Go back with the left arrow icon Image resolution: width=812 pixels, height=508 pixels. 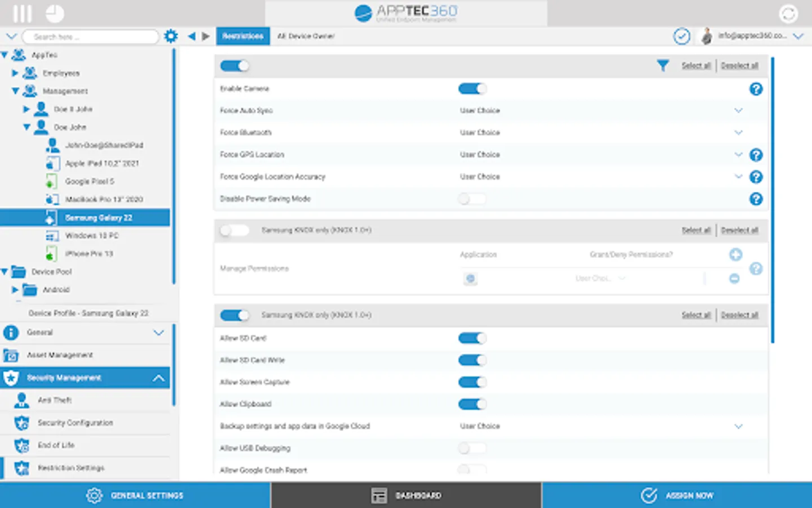pyautogui.click(x=192, y=36)
